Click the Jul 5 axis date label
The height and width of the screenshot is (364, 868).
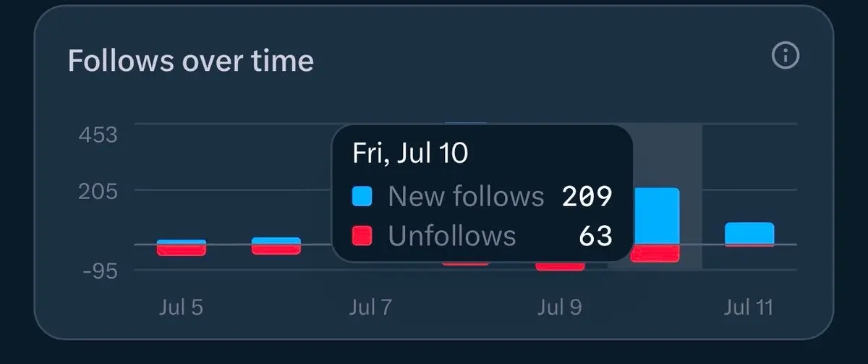point(181,308)
